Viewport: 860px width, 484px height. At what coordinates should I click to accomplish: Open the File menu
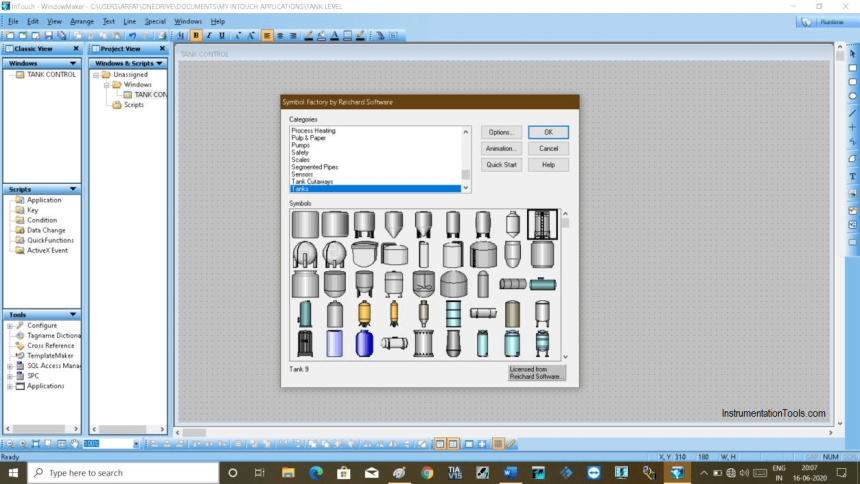(x=13, y=21)
